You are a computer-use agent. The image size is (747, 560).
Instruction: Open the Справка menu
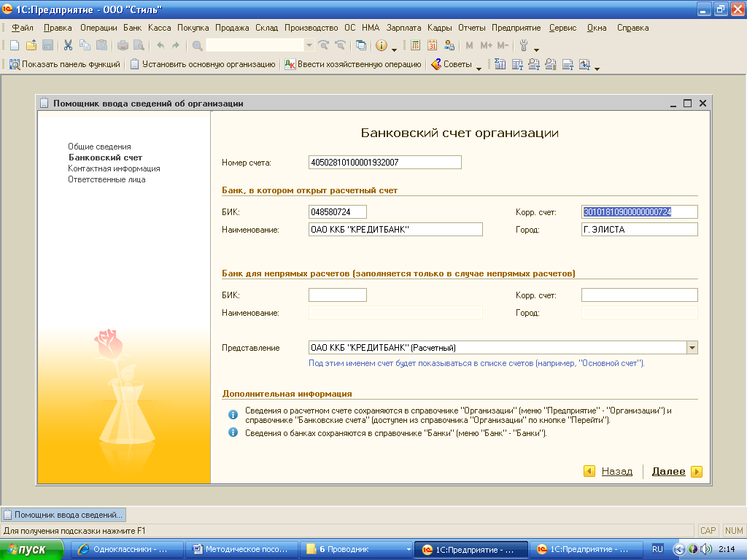632,28
